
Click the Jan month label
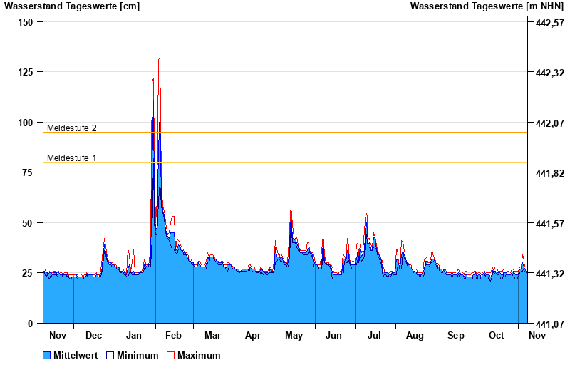point(134,335)
